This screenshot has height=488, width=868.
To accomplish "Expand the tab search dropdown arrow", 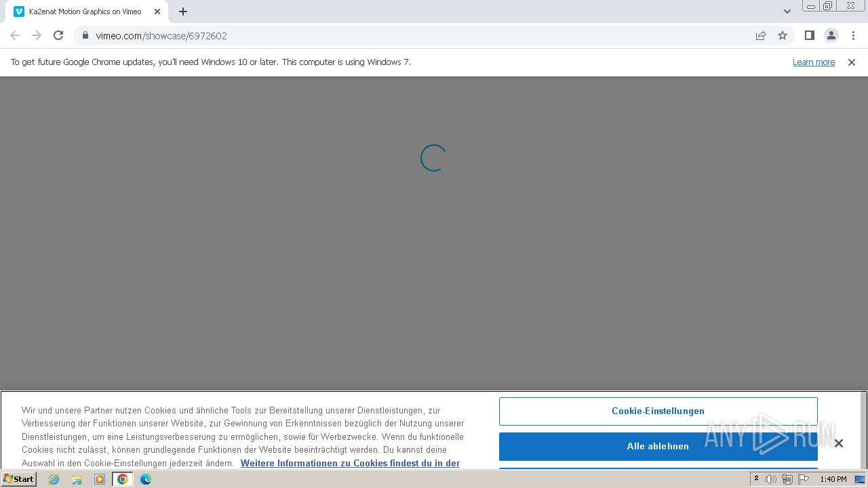I will (x=787, y=12).
